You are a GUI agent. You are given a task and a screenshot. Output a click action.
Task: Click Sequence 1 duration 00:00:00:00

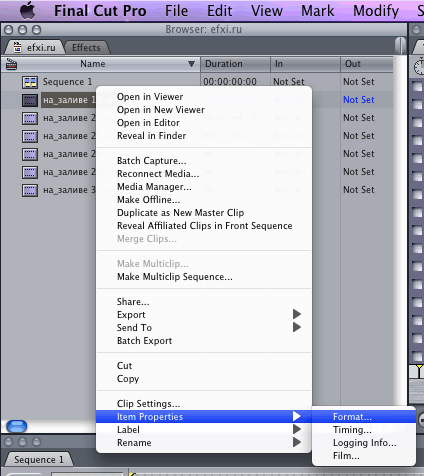230,82
